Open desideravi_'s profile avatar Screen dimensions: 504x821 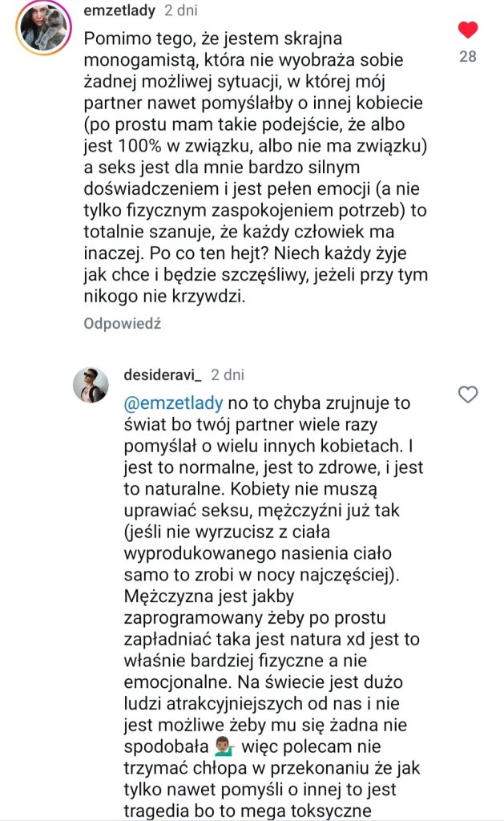click(x=91, y=387)
